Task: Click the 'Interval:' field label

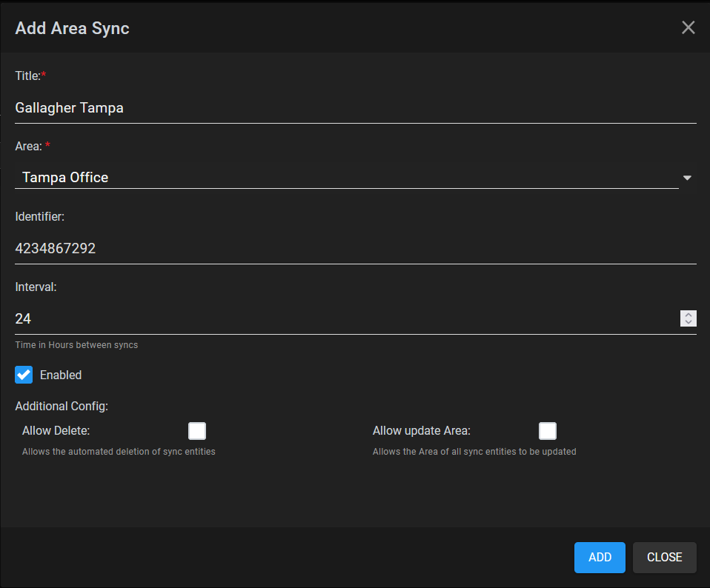Action: 36,287
